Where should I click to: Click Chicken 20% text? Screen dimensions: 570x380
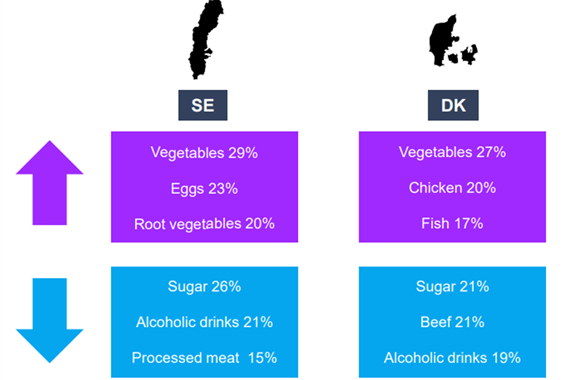click(452, 188)
